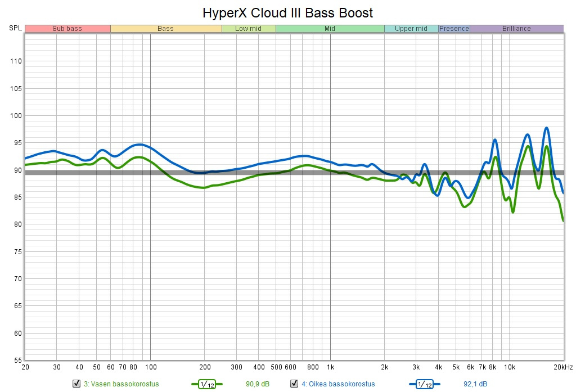The image size is (576, 392).
Task: Click the Sub bass frequency band label
Action: click(x=67, y=29)
